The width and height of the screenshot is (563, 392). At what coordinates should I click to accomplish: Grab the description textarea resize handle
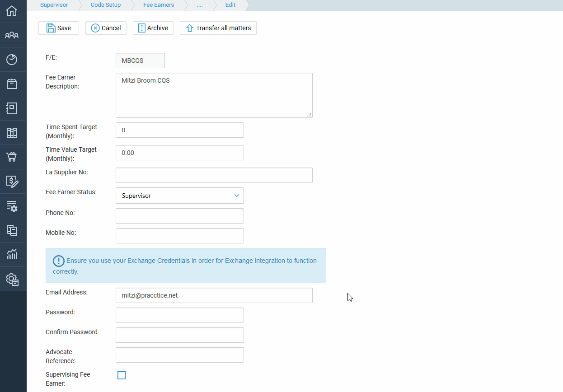coord(310,115)
